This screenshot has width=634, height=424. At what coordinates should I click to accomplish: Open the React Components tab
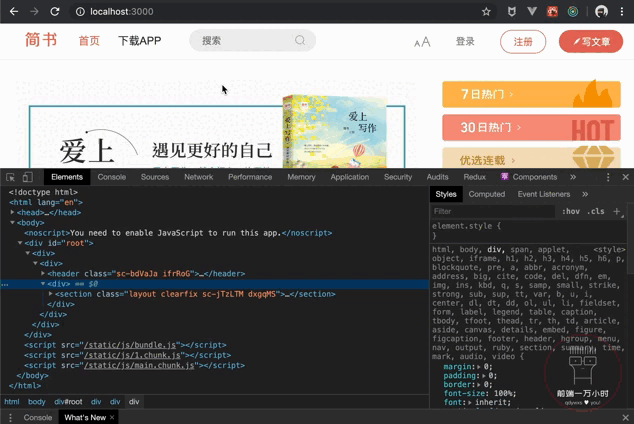point(529,177)
